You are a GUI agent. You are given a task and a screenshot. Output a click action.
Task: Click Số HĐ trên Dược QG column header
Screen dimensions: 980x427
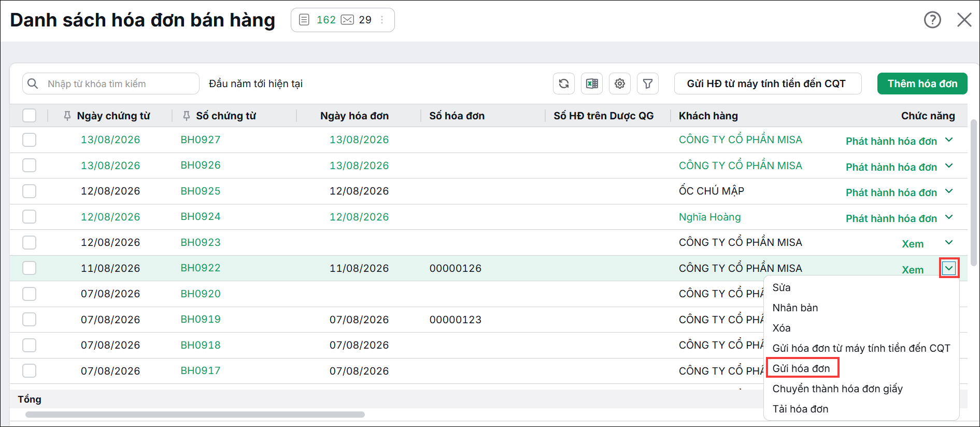tap(603, 116)
